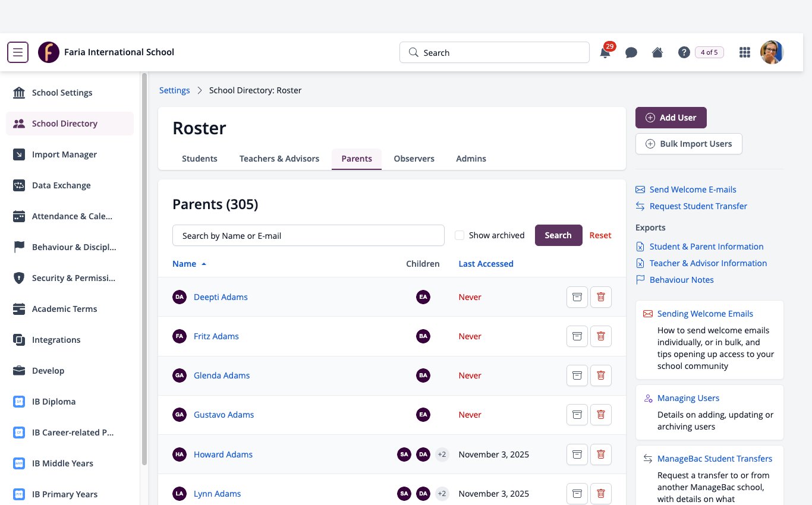Open the messages chat bubble icon
812x505 pixels.
(x=631, y=52)
